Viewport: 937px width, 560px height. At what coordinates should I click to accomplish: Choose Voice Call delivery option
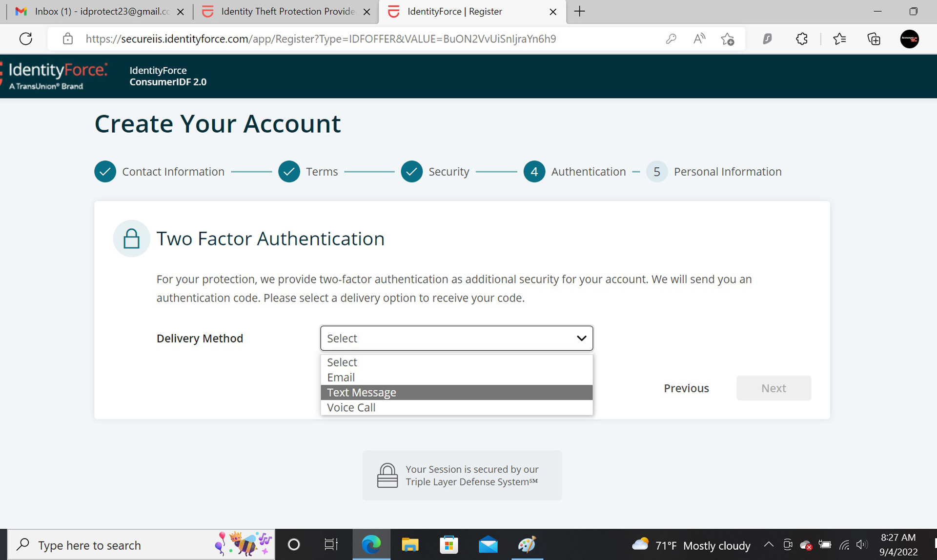click(x=351, y=407)
